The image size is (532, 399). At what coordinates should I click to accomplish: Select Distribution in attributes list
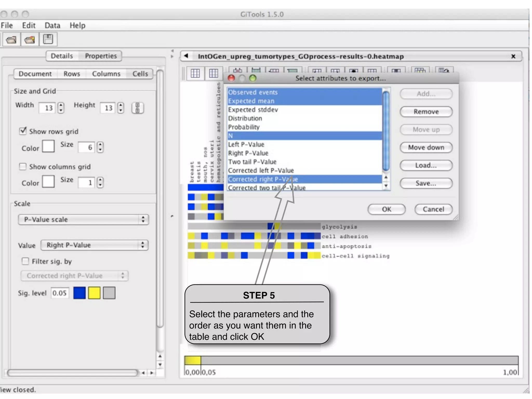305,118
